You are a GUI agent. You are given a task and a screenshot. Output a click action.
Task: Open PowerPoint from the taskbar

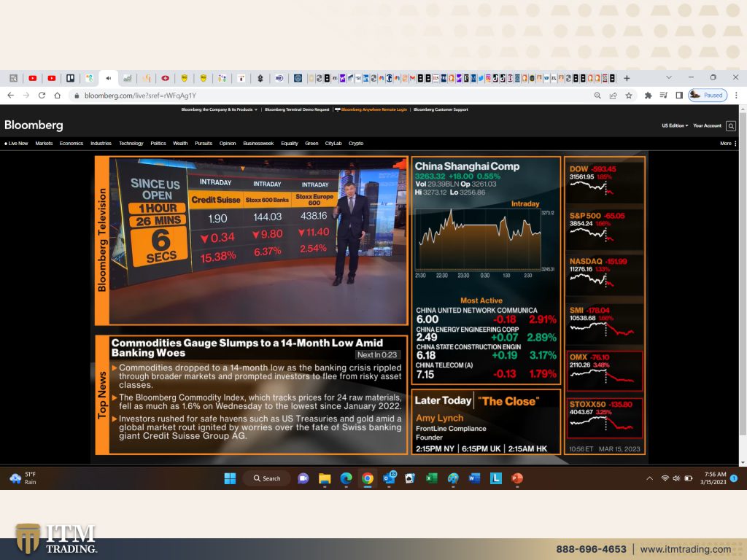point(517,478)
